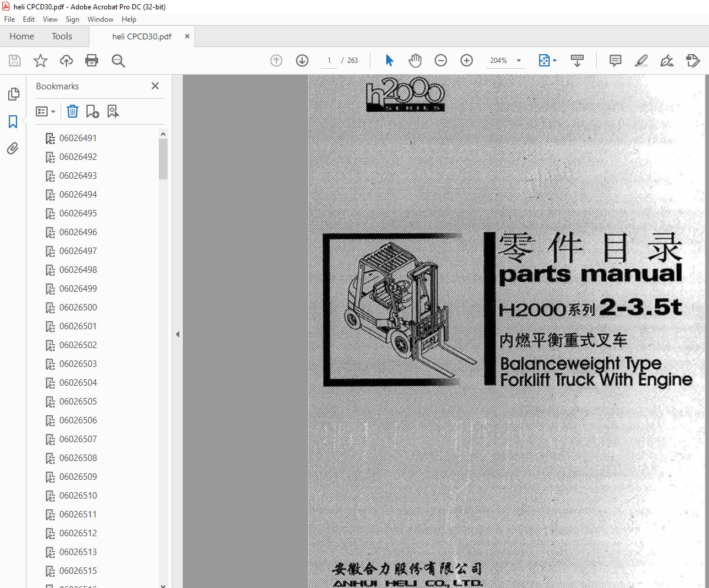Open the Sign menu
The image size is (709, 588).
(x=72, y=19)
